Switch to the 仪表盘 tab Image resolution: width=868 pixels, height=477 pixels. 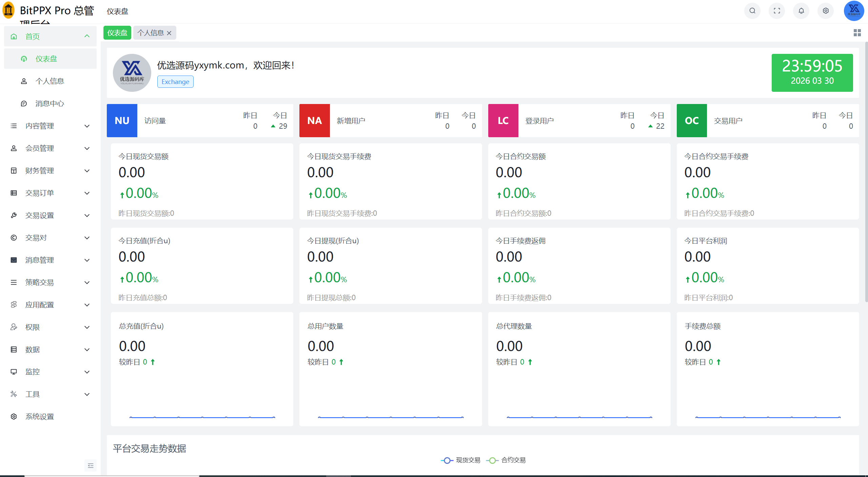117,33
